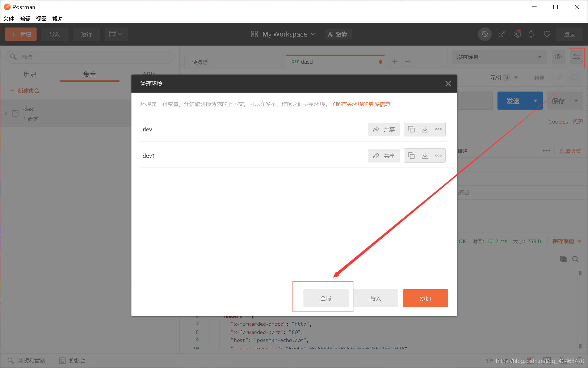Click the satellite capture icon

pos(502,34)
